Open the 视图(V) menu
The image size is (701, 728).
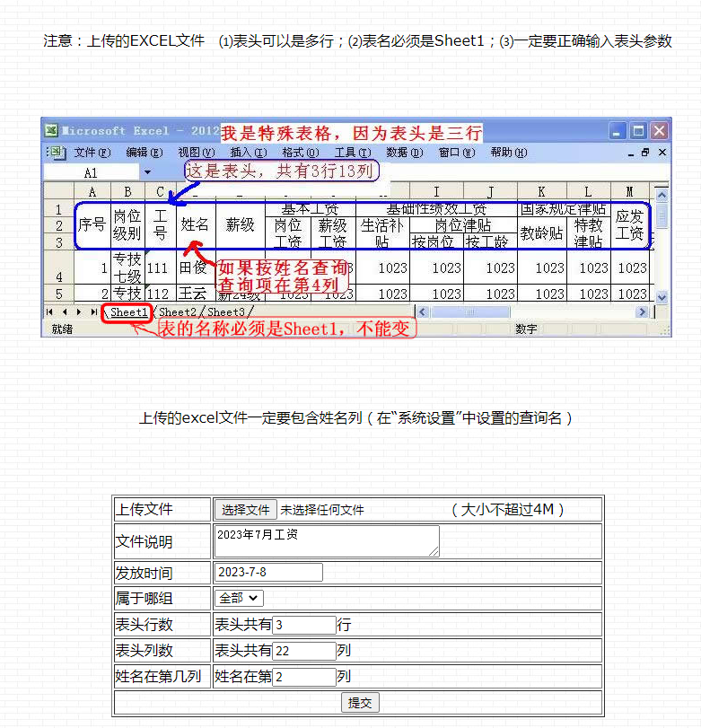point(197,153)
